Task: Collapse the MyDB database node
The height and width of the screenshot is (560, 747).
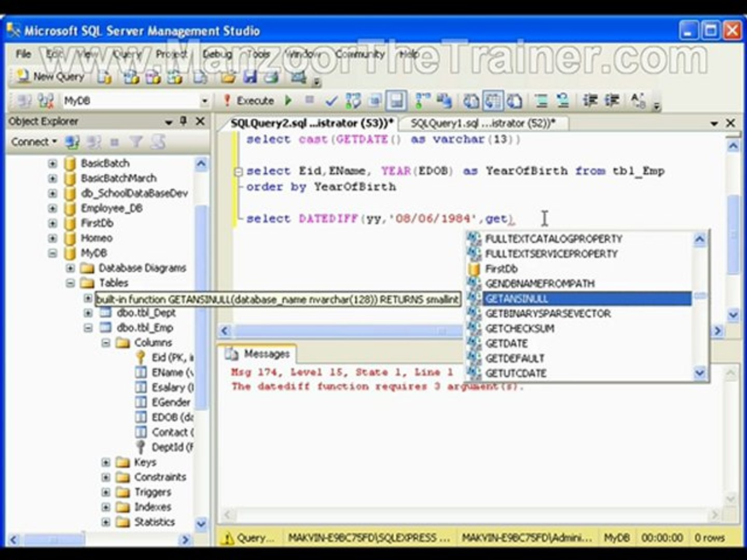Action: tap(52, 253)
